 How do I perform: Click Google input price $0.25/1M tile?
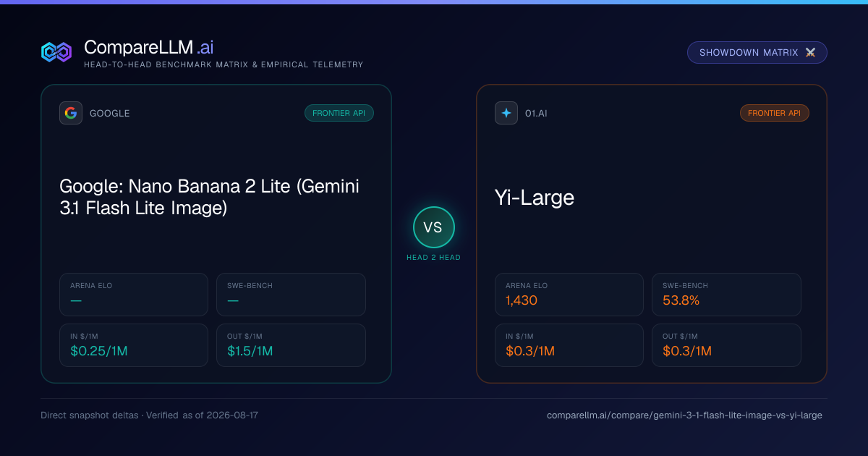[134, 345]
